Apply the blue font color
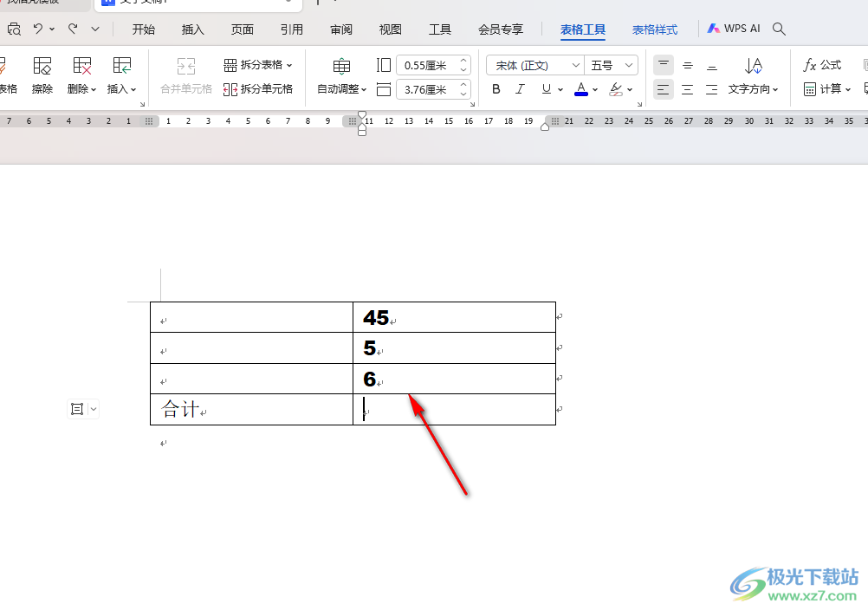 (x=580, y=89)
